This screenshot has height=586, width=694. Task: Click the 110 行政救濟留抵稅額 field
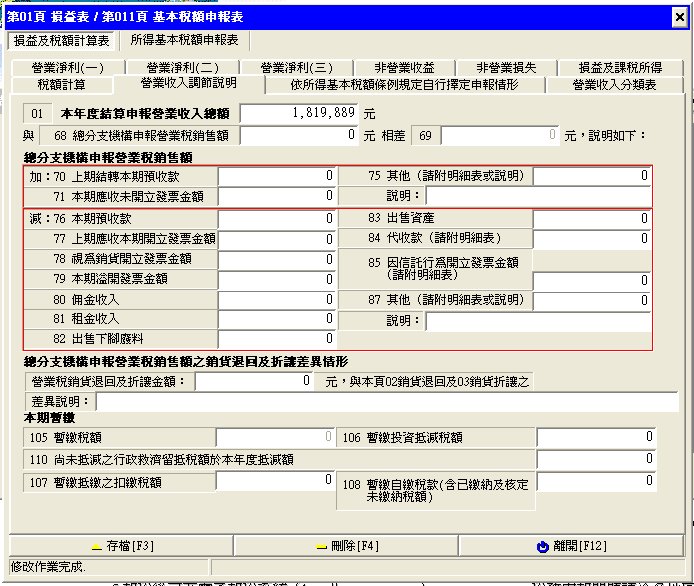pyautogui.click(x=596, y=459)
